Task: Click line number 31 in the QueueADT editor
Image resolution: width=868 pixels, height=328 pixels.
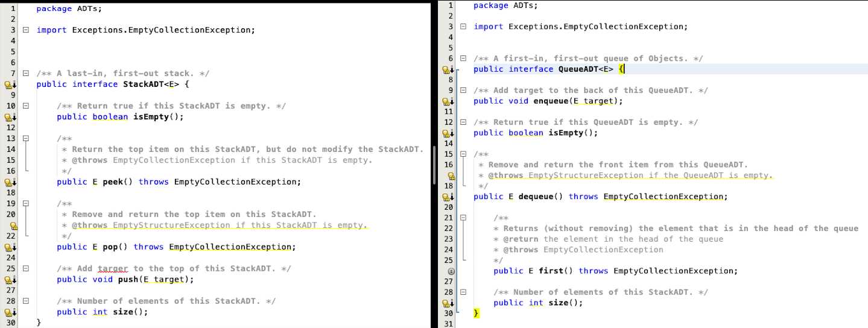Action: [448, 324]
